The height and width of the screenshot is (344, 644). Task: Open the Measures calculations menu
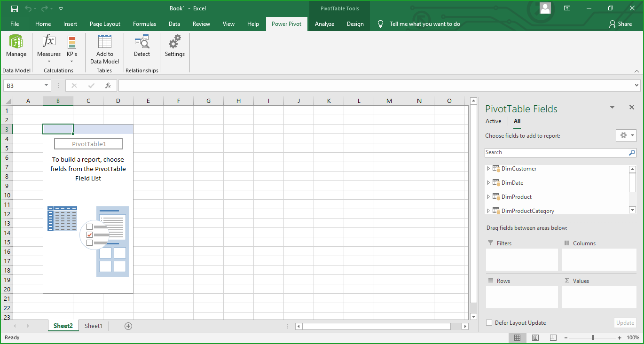tap(49, 49)
